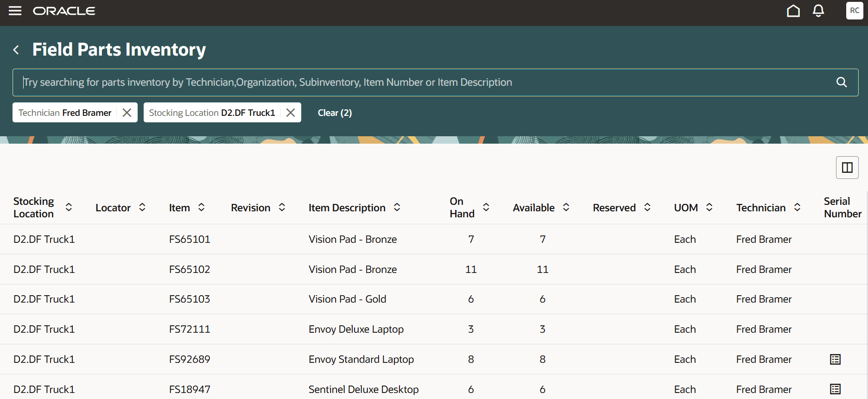The image size is (868, 399).
Task: Click the search magnifier icon
Action: click(x=842, y=82)
